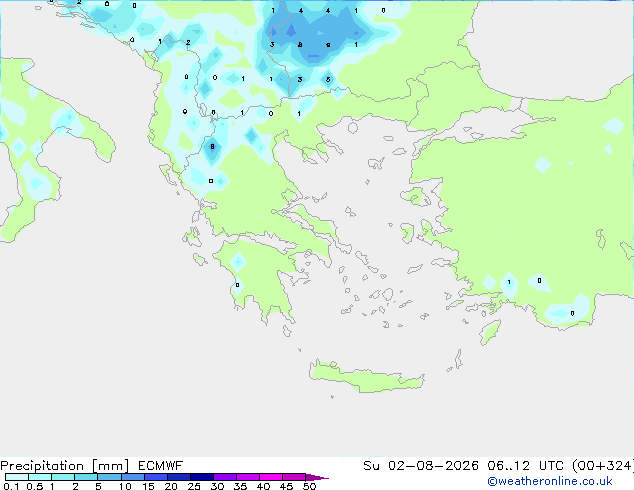The width and height of the screenshot is (634, 490).
Task: Select the "ECMWF" model label
Action: coord(161,466)
